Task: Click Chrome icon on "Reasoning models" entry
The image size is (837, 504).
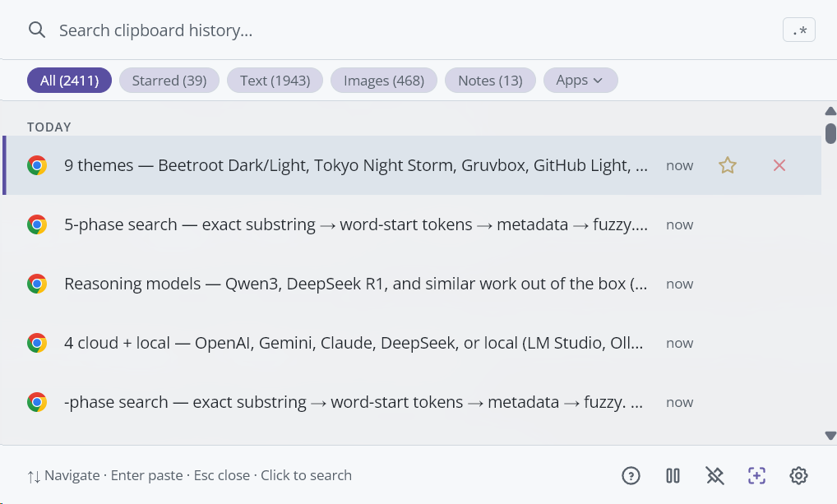Action: 37,284
